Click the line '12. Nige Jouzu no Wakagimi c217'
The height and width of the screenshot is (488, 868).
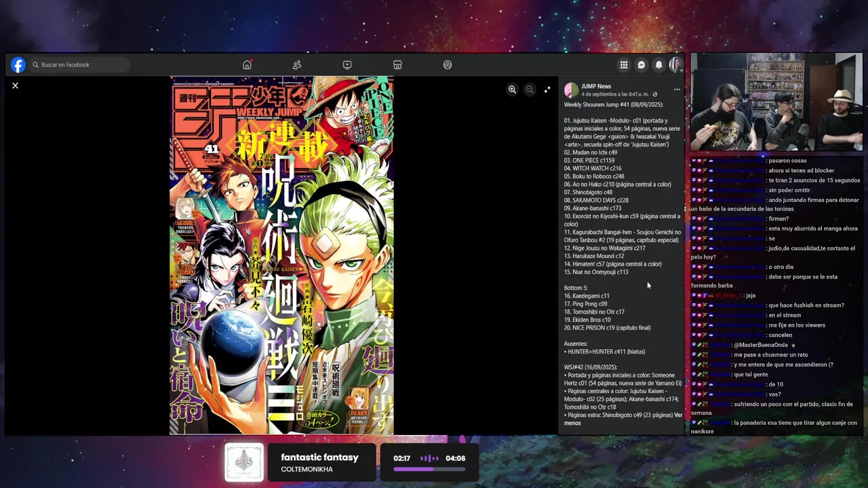pyautogui.click(x=605, y=248)
